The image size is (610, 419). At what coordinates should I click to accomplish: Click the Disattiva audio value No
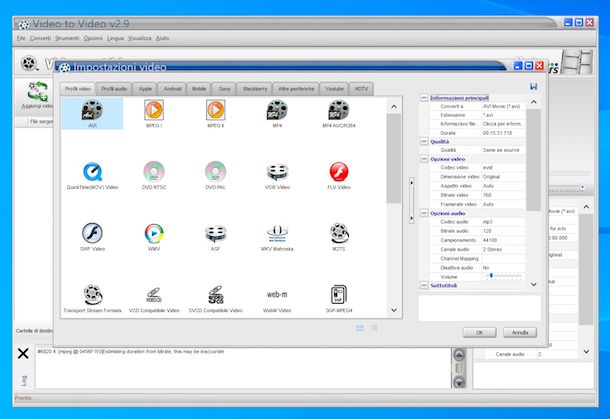[503, 268]
